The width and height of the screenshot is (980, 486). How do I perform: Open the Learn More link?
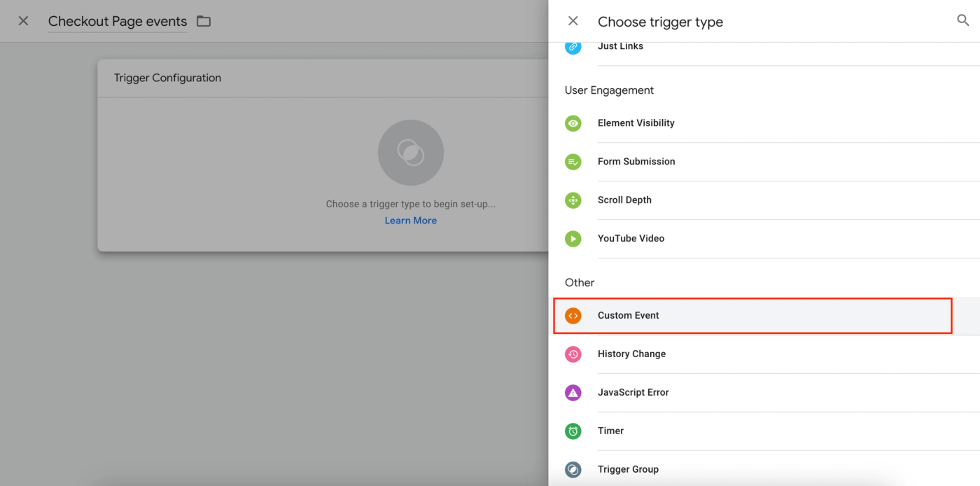411,221
